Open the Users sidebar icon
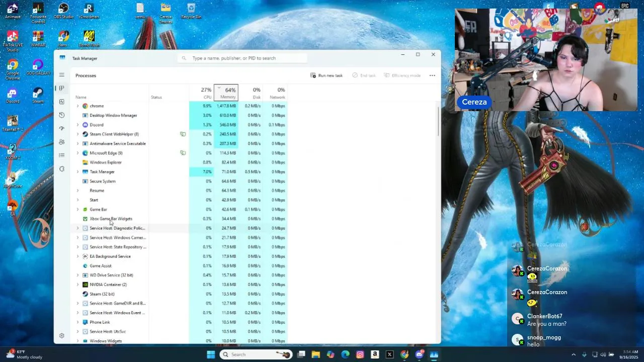 tap(61, 142)
